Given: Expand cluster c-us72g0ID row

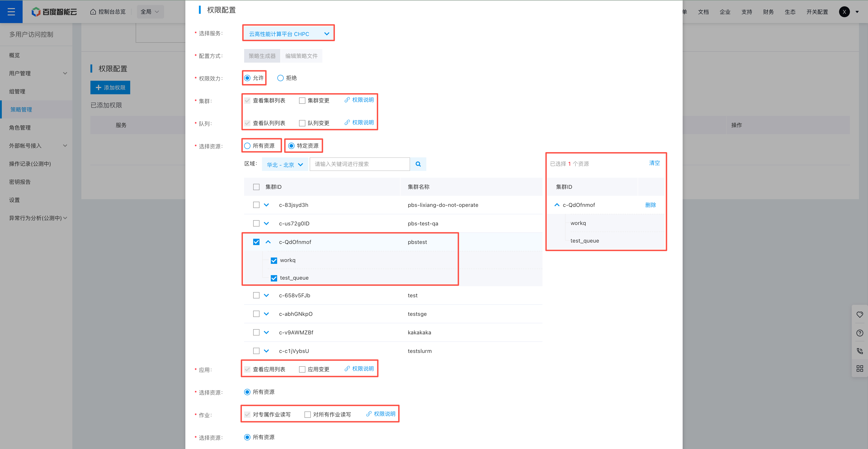Looking at the screenshot, I should point(266,224).
